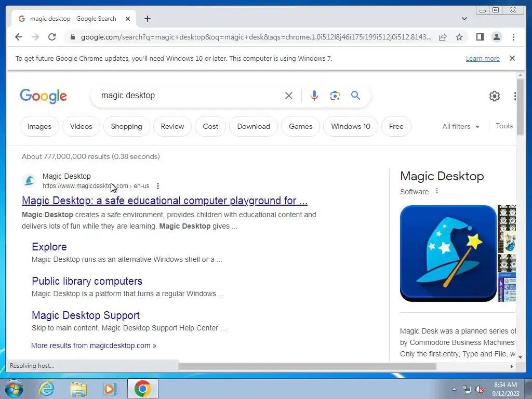Click the Magic Desktop wizard hat favicon

coord(29,180)
